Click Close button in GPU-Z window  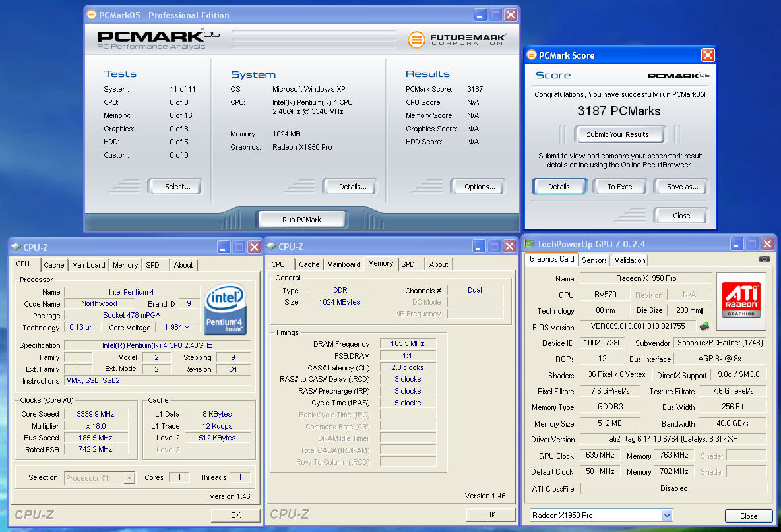click(749, 516)
